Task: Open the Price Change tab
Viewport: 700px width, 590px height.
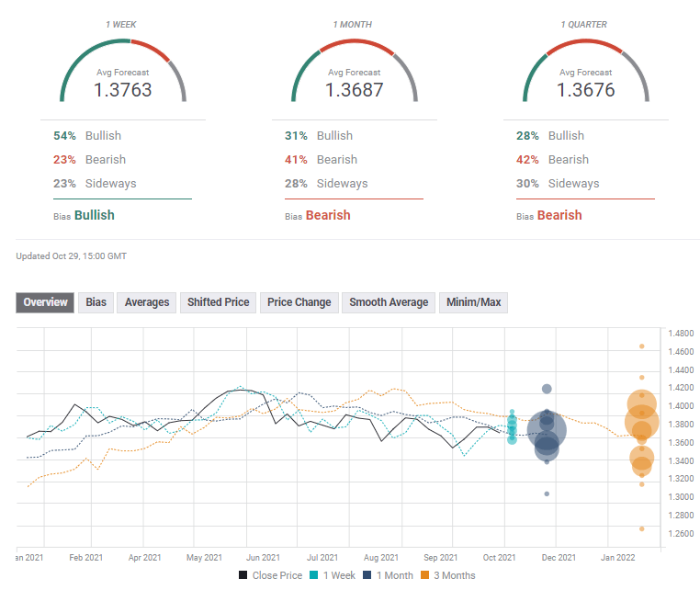Action: point(299,302)
